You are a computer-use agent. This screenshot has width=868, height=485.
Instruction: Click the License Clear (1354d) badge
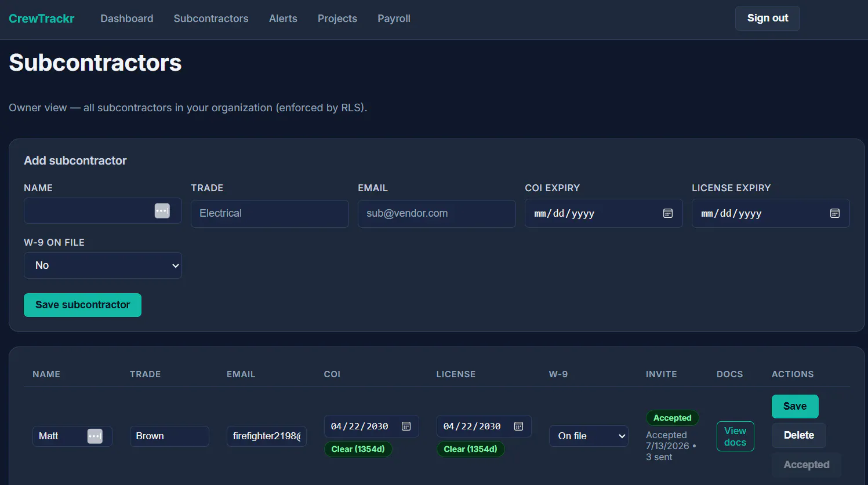(470, 449)
